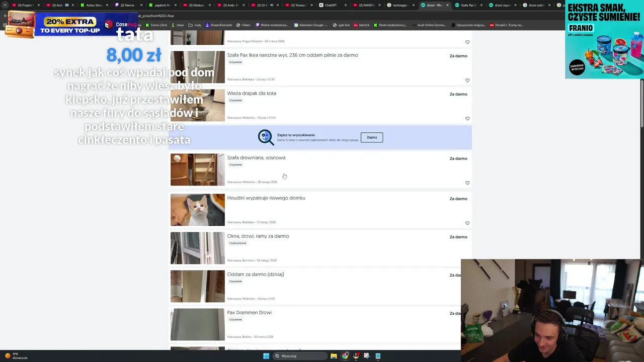Viewport: 644px width, 362px height.
Task: Click the wooden wardrobe thumbnail for Szafa drewniana
Action: click(198, 170)
